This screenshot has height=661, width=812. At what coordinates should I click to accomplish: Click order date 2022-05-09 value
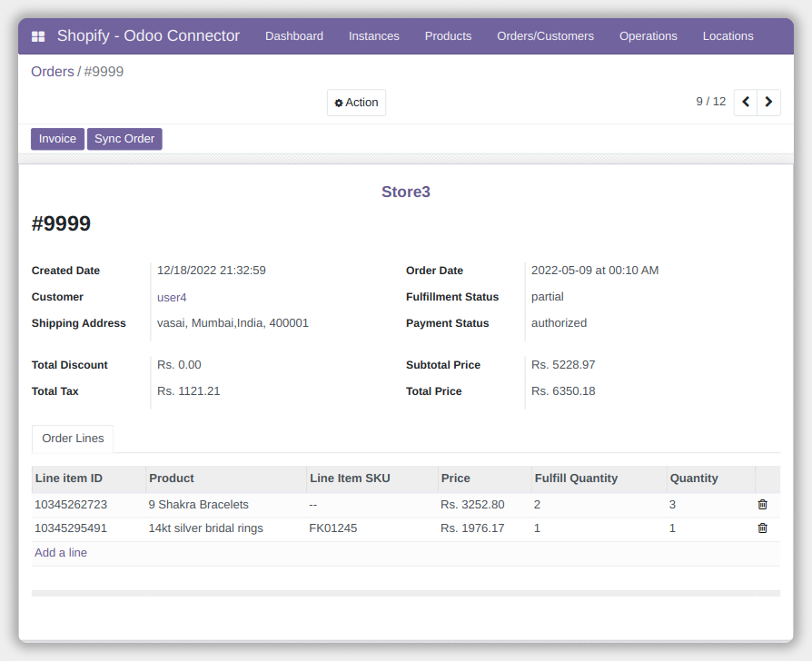(595, 271)
